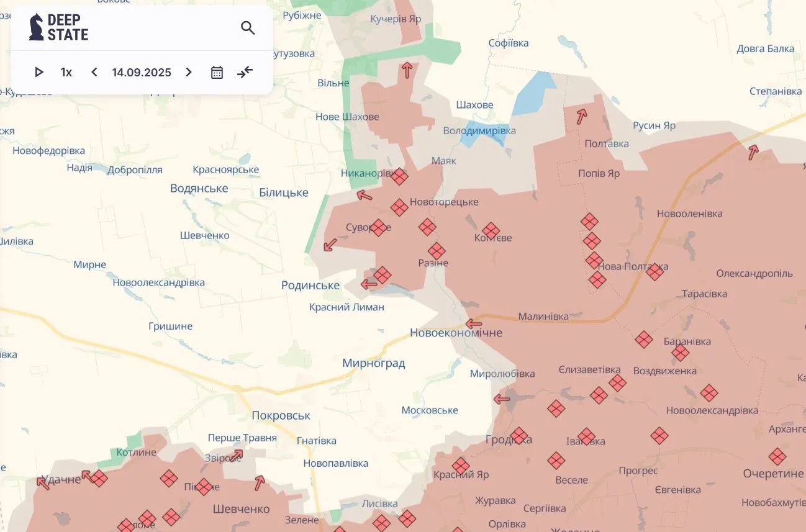Click the advance arrow near Попів Яр
806x532 pixels.
point(580,117)
